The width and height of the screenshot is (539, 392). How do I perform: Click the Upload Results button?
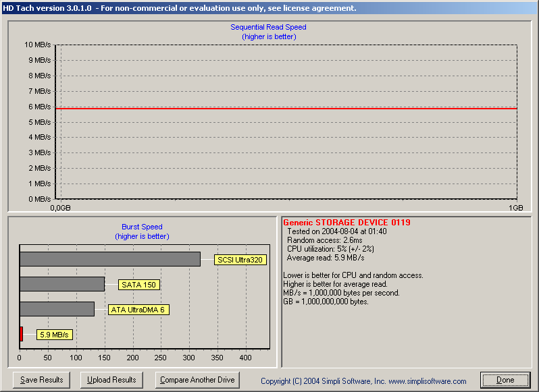click(111, 380)
